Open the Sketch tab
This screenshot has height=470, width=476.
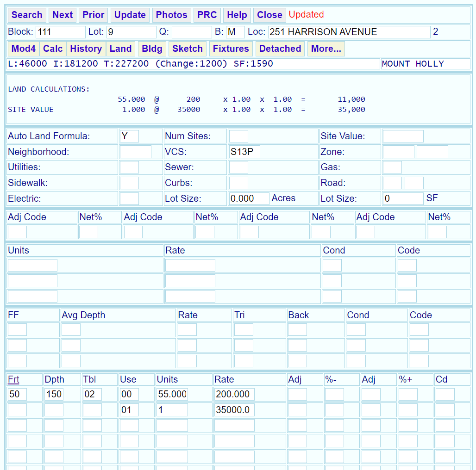[188, 49]
